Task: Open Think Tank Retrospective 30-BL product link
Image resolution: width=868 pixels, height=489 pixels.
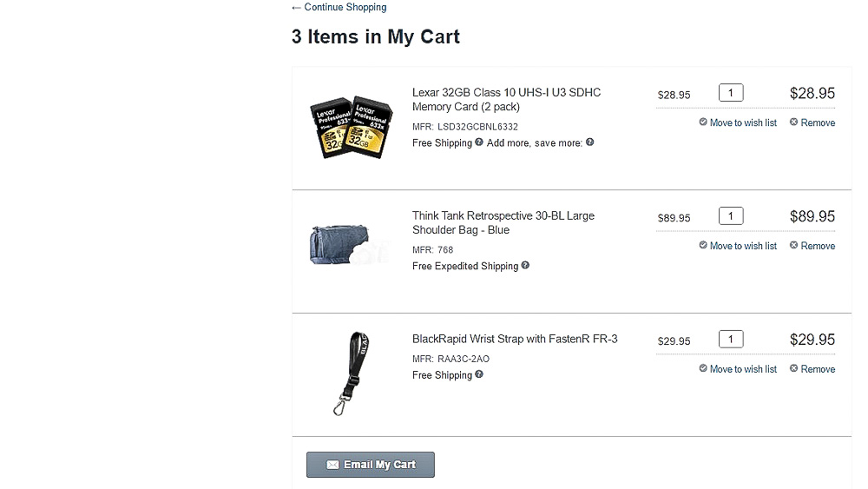Action: [503, 223]
